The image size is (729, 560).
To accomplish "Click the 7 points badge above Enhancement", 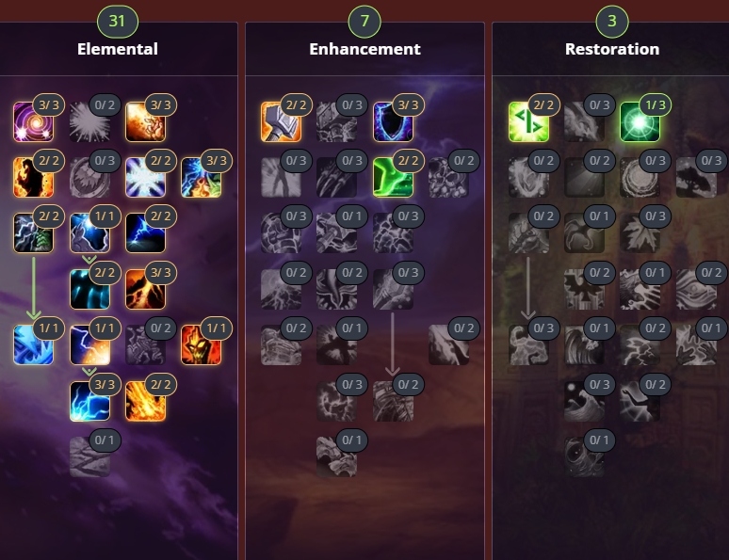I will pyautogui.click(x=364, y=22).
